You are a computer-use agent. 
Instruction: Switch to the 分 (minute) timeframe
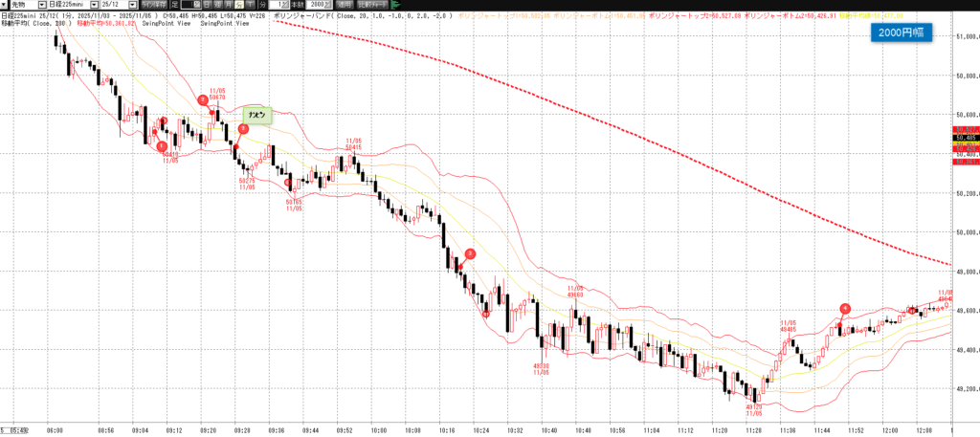tap(239, 5)
